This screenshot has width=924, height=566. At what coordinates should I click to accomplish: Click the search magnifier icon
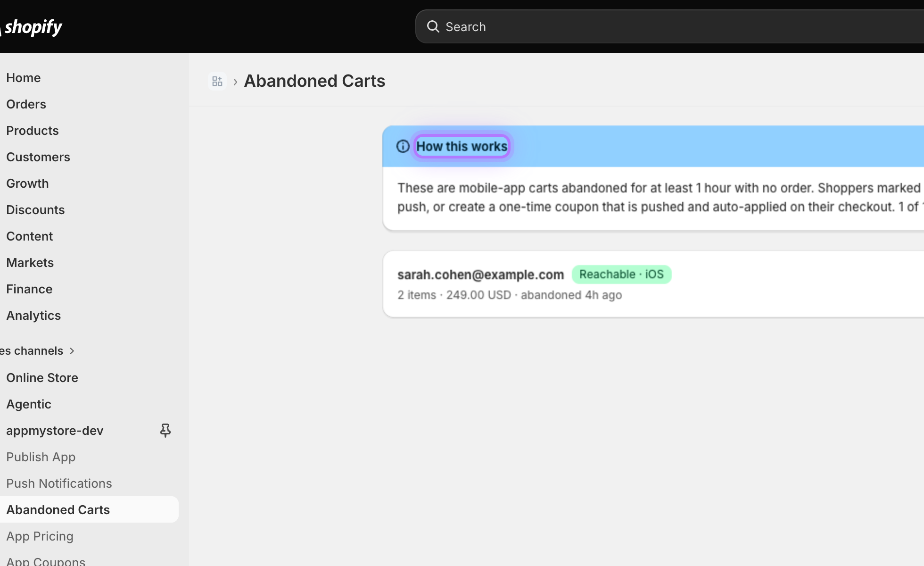(433, 26)
